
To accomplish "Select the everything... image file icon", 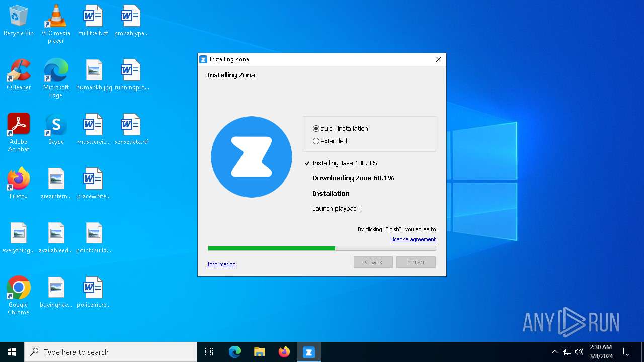I will pyautogui.click(x=19, y=238).
